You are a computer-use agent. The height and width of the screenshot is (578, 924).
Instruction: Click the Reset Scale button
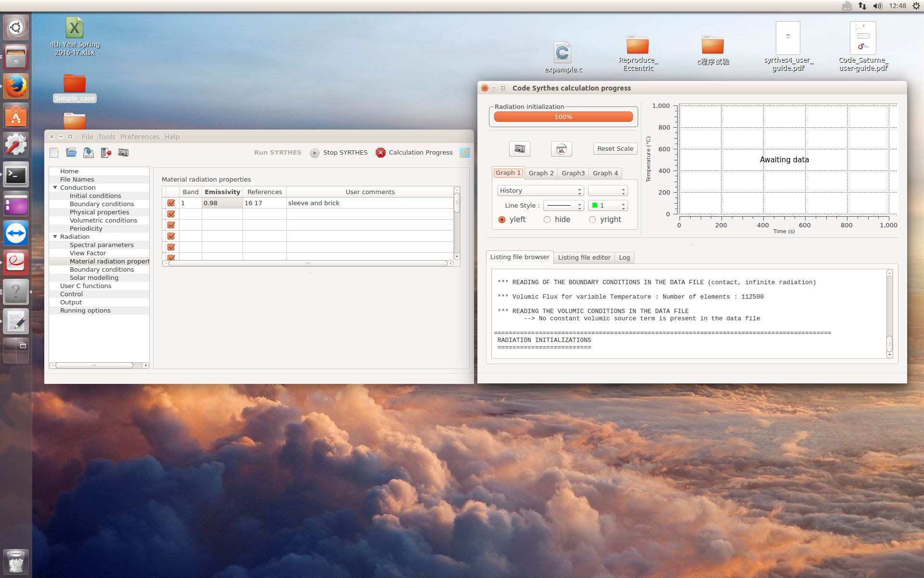coord(615,149)
